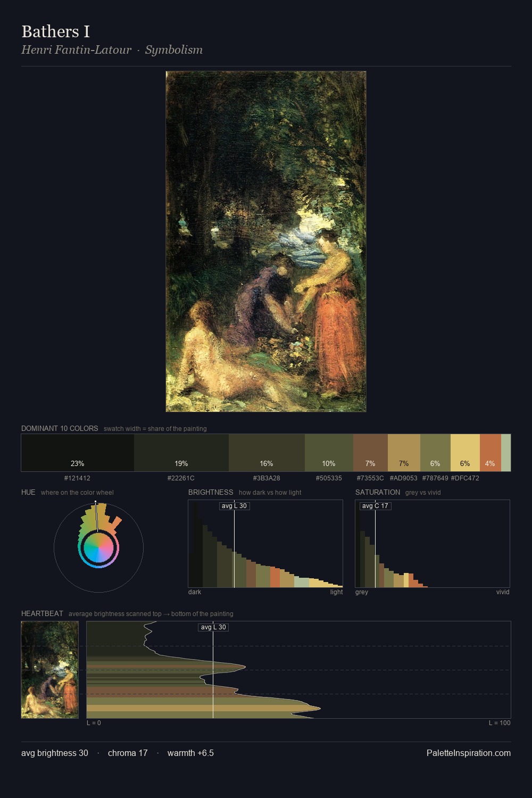Click the 'HUE' section heading

pyautogui.click(x=28, y=492)
